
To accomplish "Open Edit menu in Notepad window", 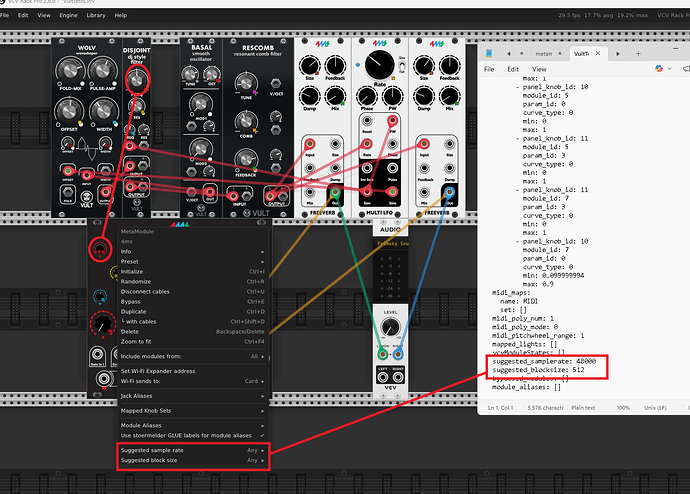I will [x=513, y=69].
